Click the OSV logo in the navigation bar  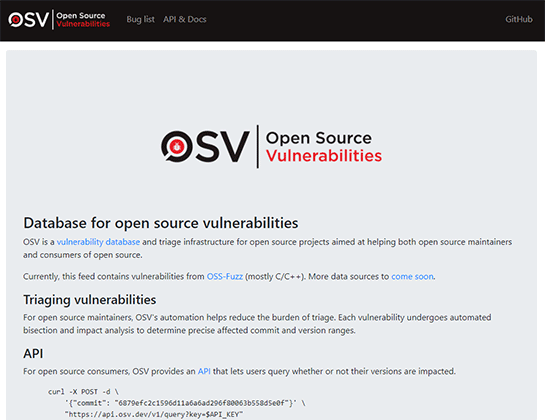pyautogui.click(x=59, y=19)
